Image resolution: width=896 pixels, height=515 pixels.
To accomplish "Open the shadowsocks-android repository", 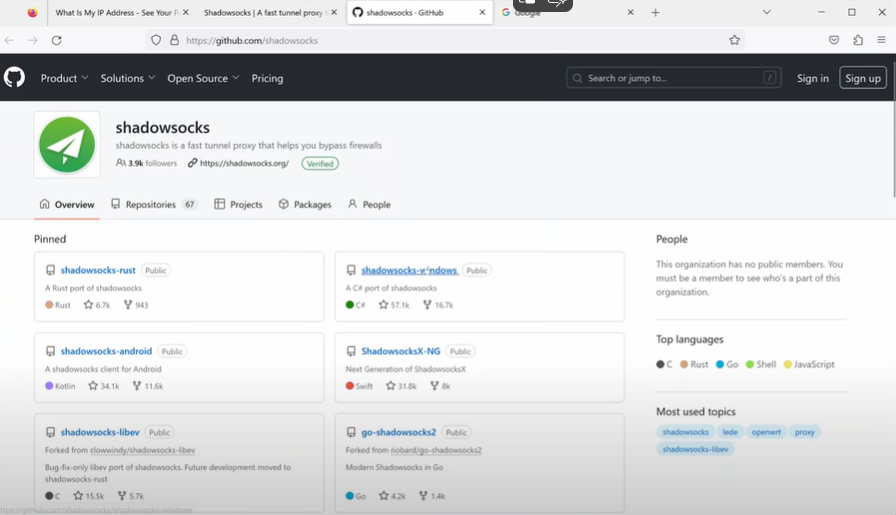I will [106, 351].
